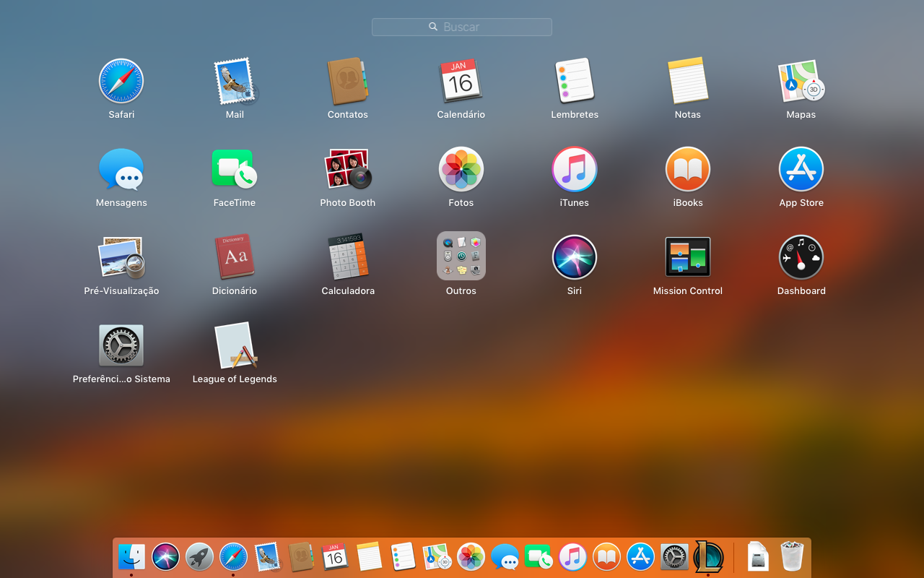Open the Trash in the Dock
Viewport: 924px width, 578px height.
pyautogui.click(x=792, y=557)
